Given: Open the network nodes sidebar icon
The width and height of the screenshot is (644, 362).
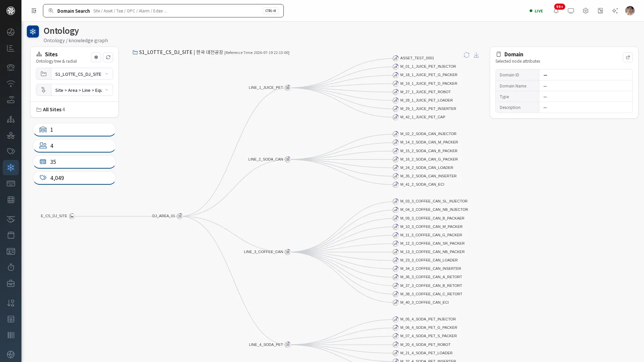Looking at the screenshot, I should click(11, 135).
